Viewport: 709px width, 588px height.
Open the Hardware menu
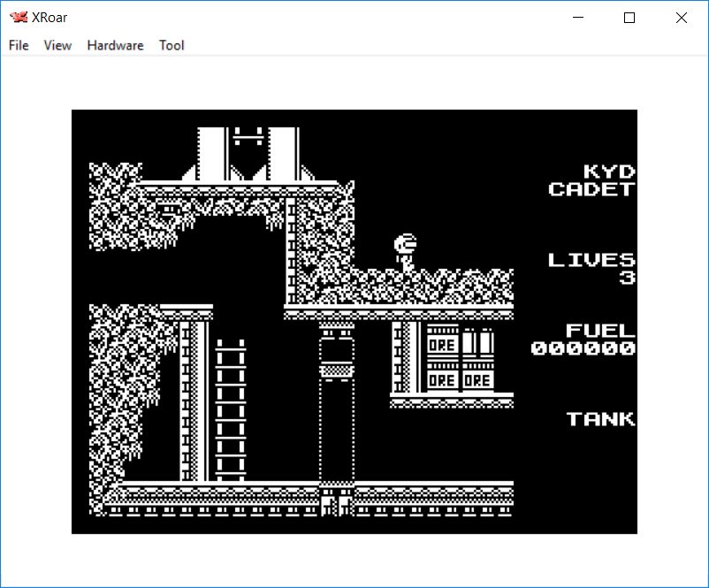(x=115, y=45)
